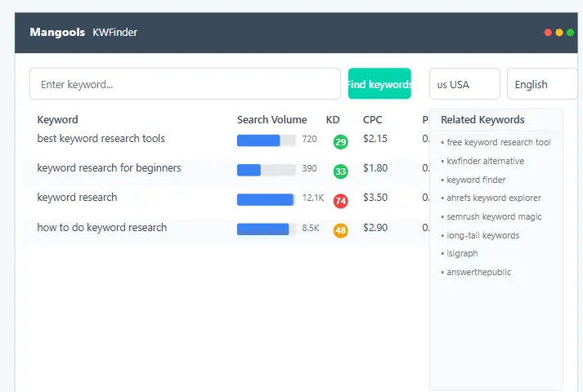
Task: Sort by the KD column header
Action: point(333,119)
